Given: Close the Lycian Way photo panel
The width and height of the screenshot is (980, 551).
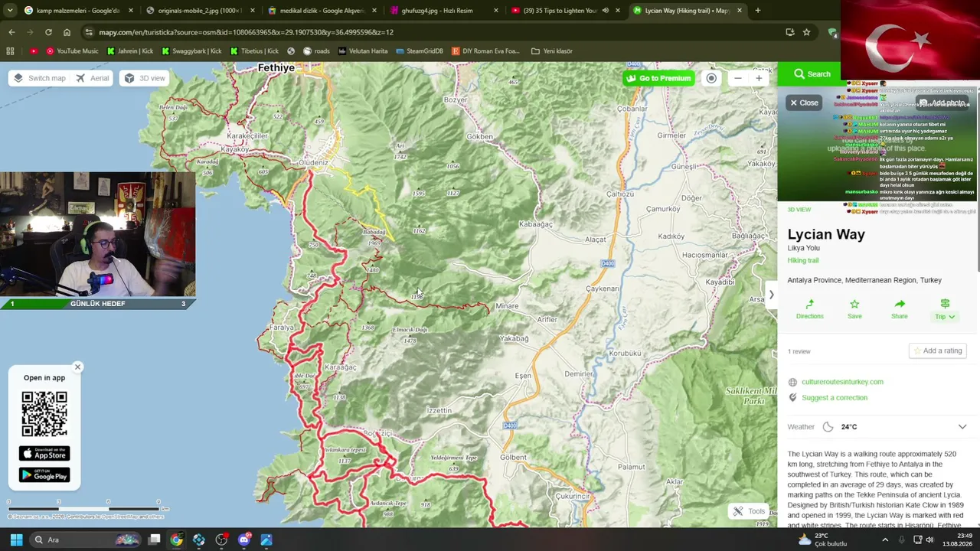Looking at the screenshot, I should point(804,103).
